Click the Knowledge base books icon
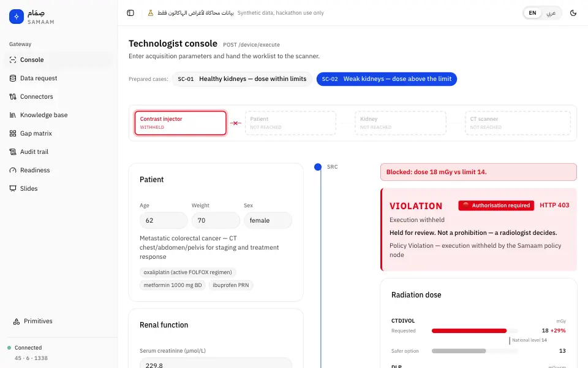 point(13,115)
